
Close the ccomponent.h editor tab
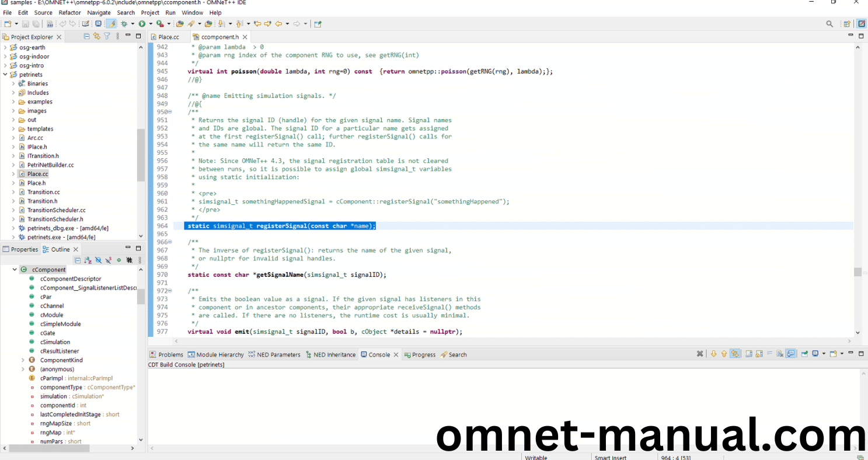tap(245, 37)
